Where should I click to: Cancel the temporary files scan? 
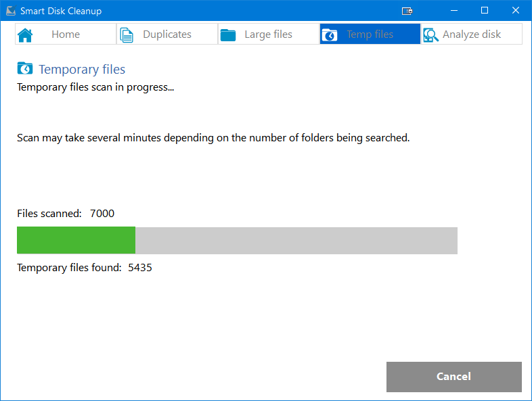pos(454,377)
